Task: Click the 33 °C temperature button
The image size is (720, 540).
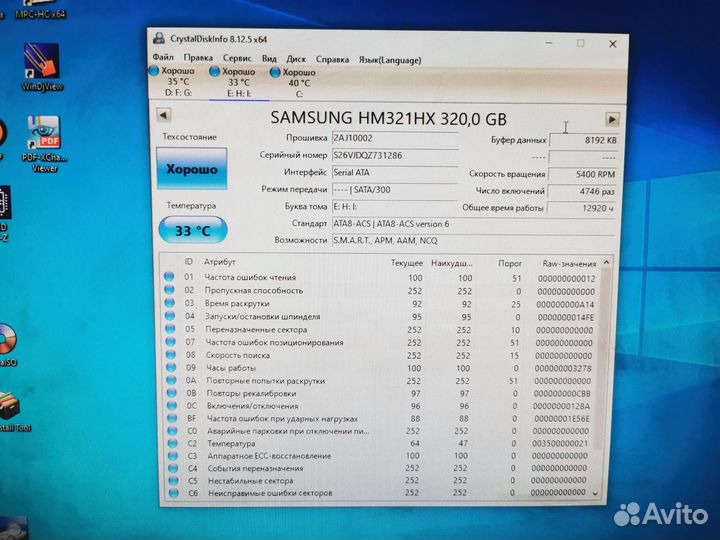Action: tap(193, 230)
